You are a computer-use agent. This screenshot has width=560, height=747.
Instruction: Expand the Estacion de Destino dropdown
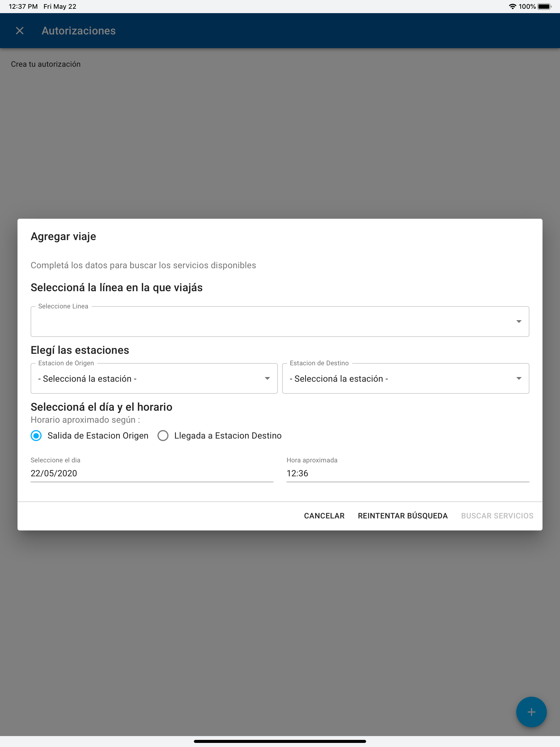click(406, 378)
